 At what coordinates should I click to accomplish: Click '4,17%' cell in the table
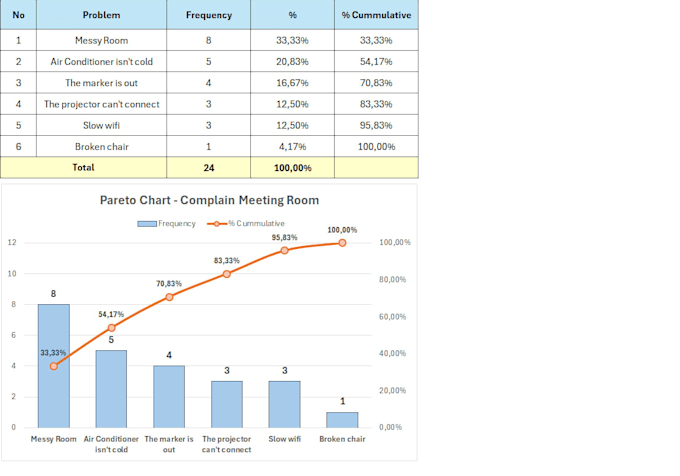tap(292, 147)
